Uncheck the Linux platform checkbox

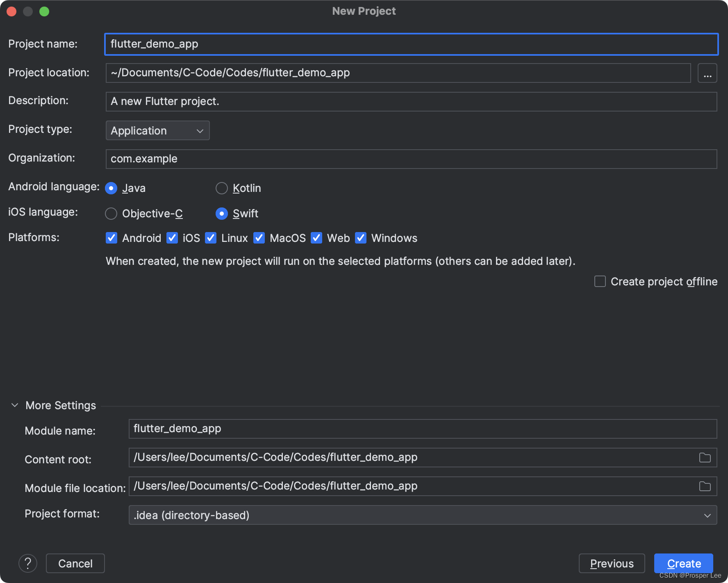[x=211, y=238]
